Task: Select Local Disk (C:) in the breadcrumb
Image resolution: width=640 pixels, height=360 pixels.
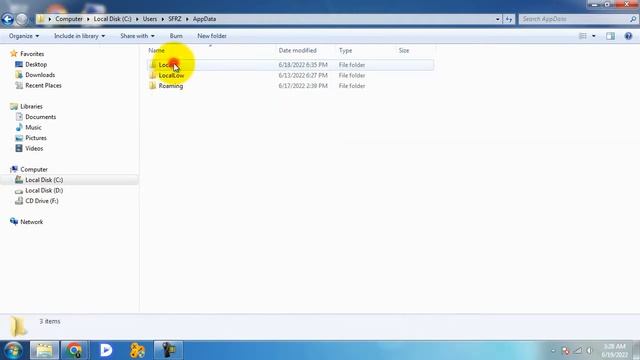Action: [113, 19]
